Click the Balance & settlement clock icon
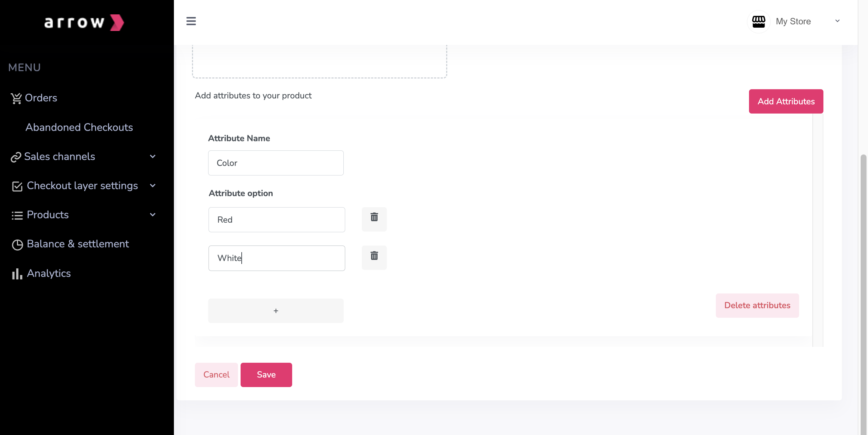The image size is (868, 435). tap(17, 244)
